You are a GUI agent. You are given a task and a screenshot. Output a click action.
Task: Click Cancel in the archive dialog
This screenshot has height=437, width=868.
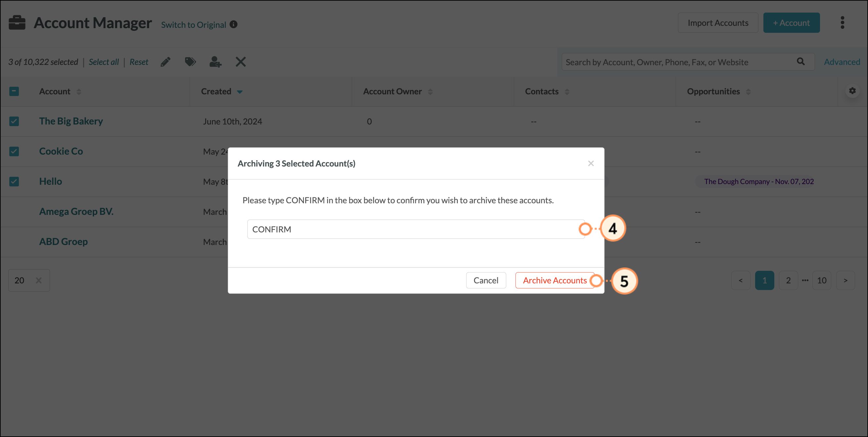pos(486,280)
